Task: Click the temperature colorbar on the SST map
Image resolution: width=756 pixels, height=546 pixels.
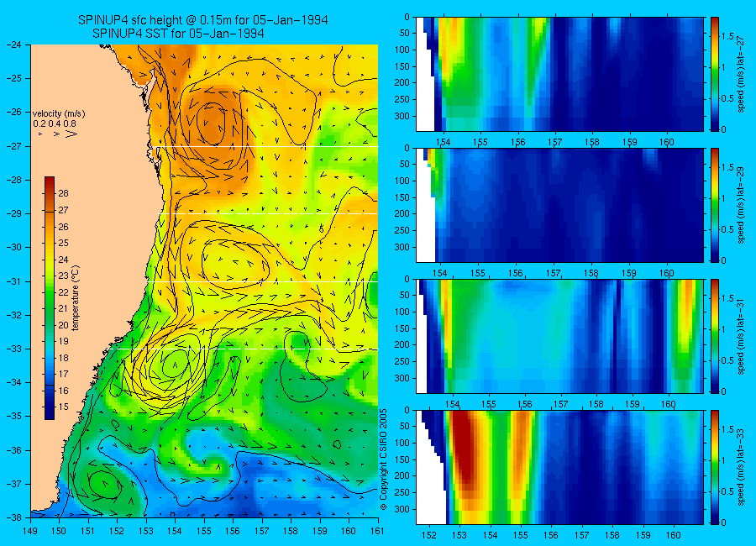Action: tap(50, 298)
